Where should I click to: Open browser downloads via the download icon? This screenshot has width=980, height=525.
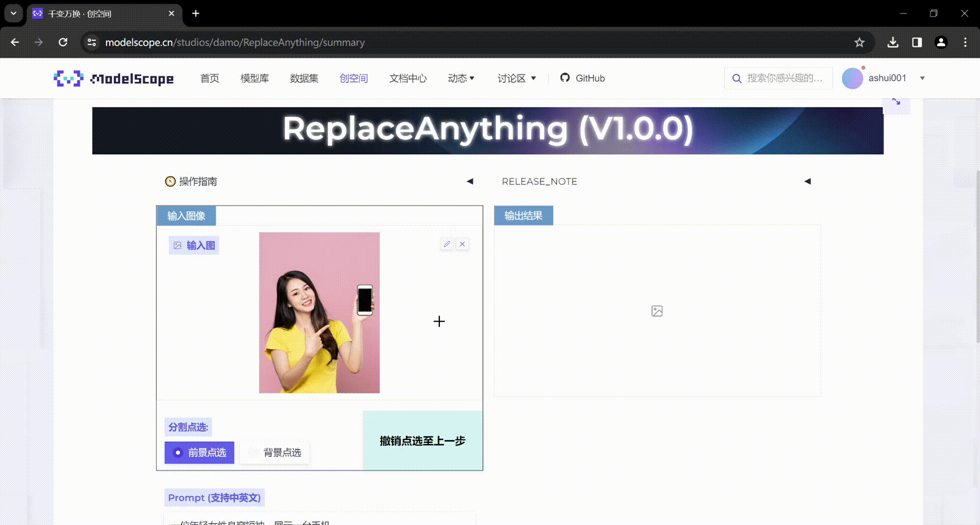892,42
